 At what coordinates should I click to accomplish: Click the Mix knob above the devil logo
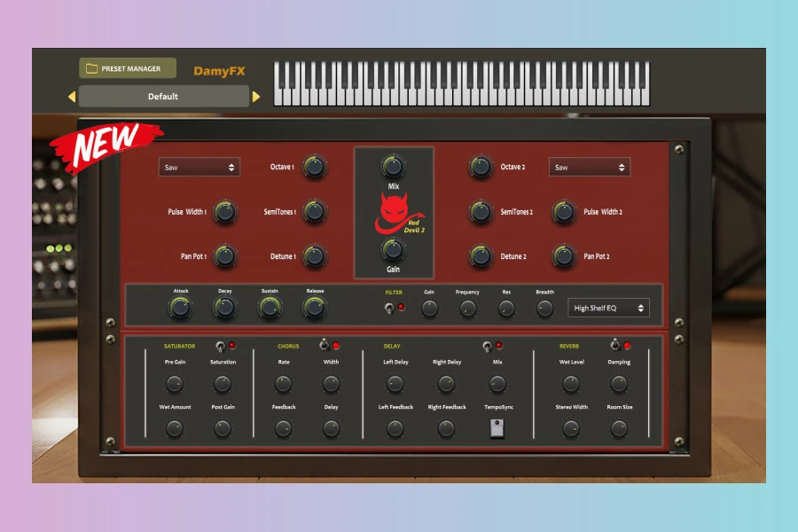pos(393,166)
